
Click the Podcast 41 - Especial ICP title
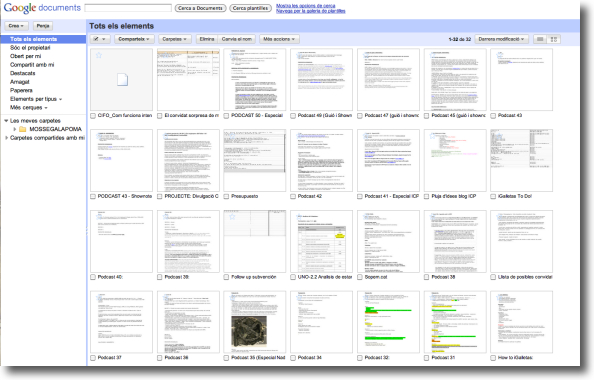[x=392, y=196]
